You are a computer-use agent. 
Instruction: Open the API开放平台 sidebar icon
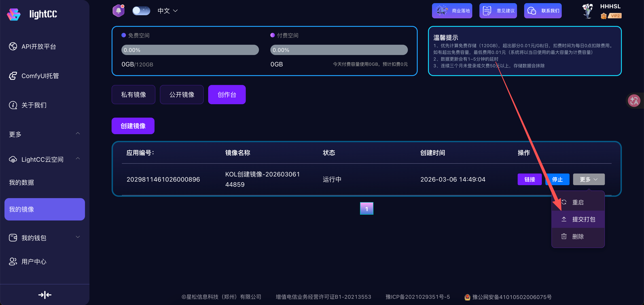[x=13, y=47]
